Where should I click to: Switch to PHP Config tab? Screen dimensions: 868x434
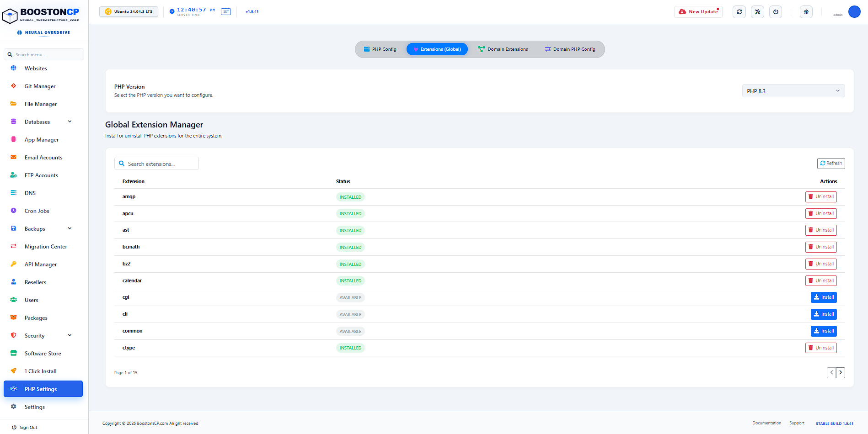(x=380, y=49)
